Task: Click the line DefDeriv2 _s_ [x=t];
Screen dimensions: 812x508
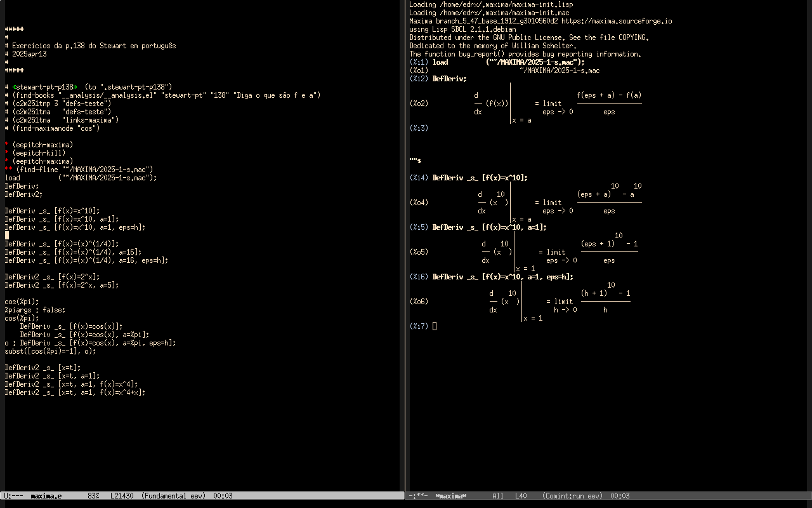Action: coord(43,368)
